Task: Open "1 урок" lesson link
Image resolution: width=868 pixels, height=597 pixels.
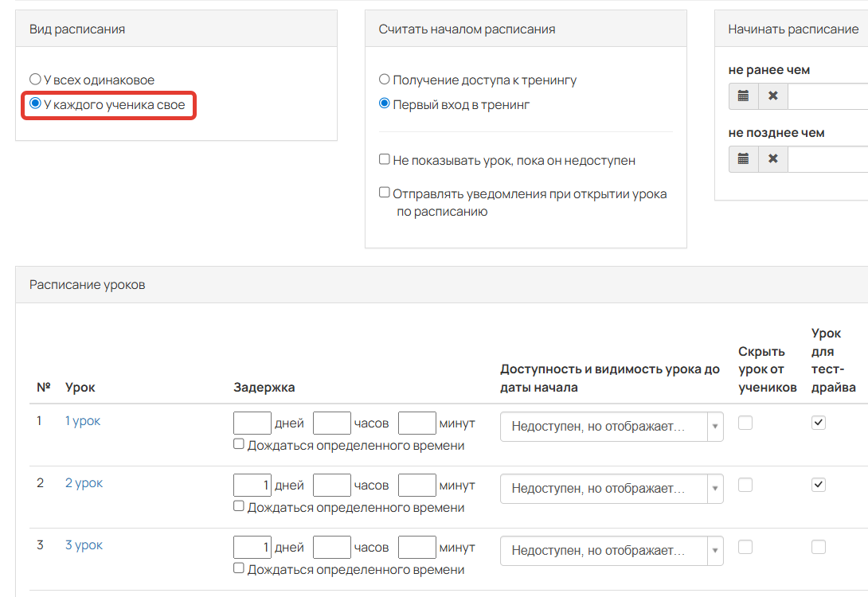Action: pyautogui.click(x=82, y=422)
